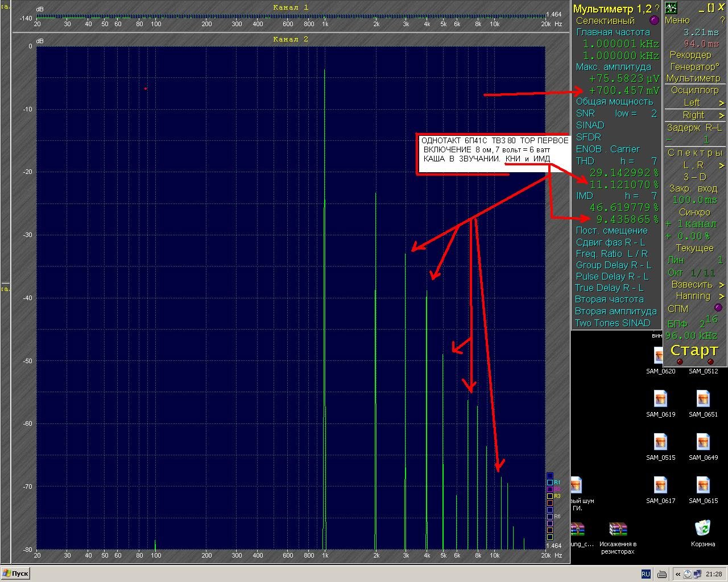
Task: Open help question mark next to Меню
Action: (x=723, y=20)
